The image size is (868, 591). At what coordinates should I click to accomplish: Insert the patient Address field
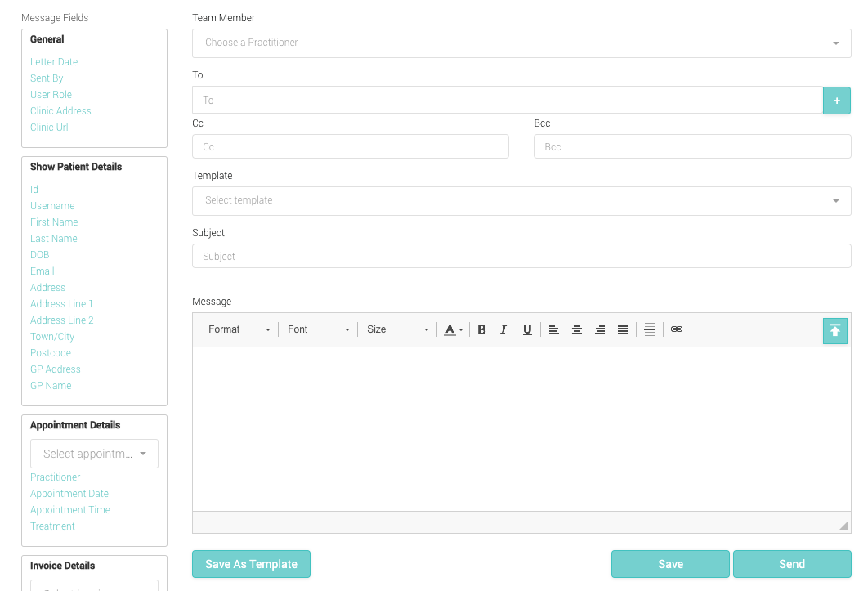coord(47,288)
